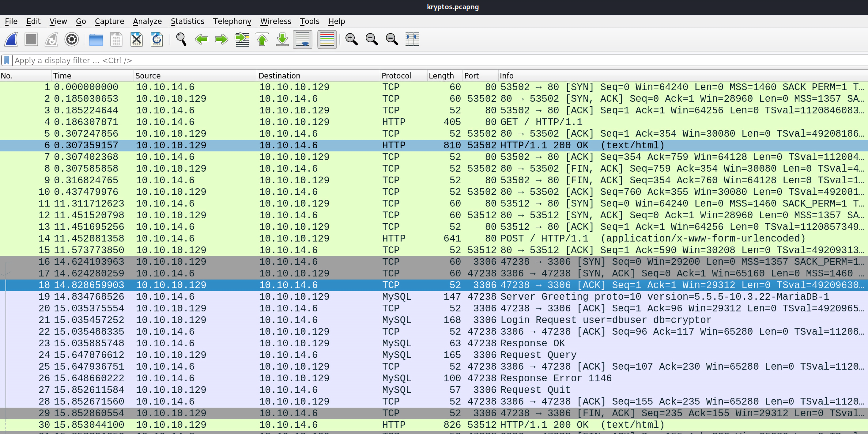Viewport: 868px width, 434px height.
Task: Open the Help menu
Action: pyautogui.click(x=337, y=21)
